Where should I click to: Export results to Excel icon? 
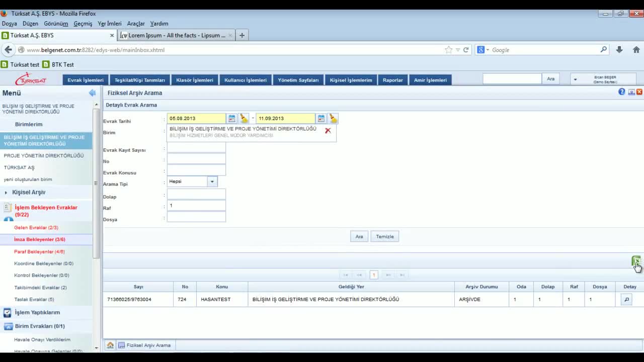point(636,261)
